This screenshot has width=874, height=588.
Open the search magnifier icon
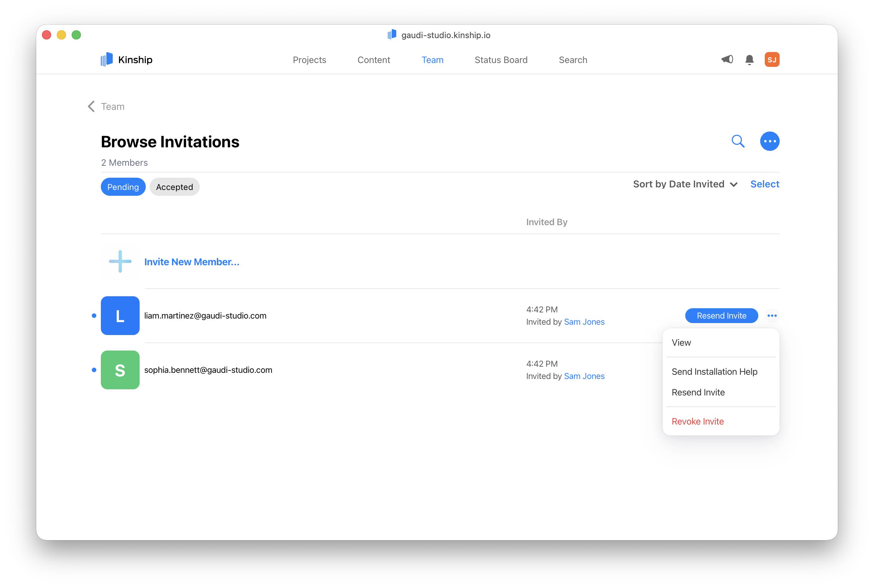(738, 142)
